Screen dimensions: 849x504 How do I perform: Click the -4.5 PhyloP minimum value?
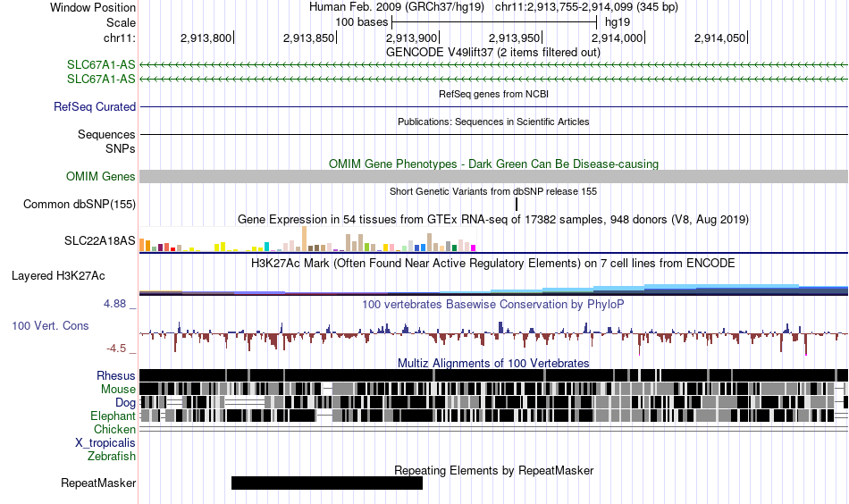(x=116, y=349)
